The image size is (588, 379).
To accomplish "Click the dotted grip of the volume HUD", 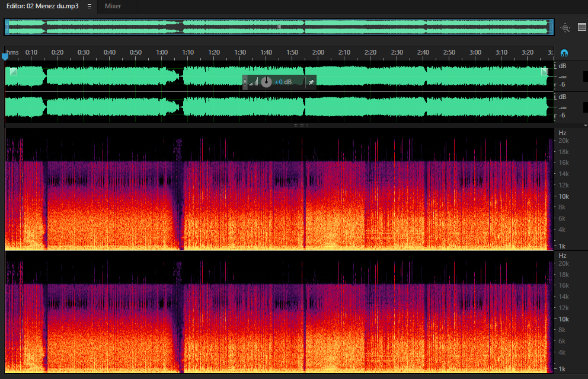I will click(245, 82).
